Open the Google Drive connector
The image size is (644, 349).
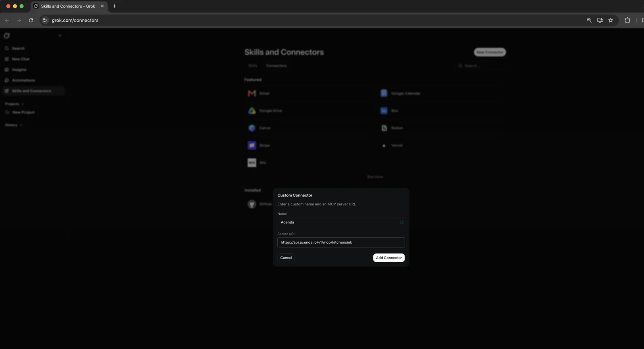(x=309, y=111)
